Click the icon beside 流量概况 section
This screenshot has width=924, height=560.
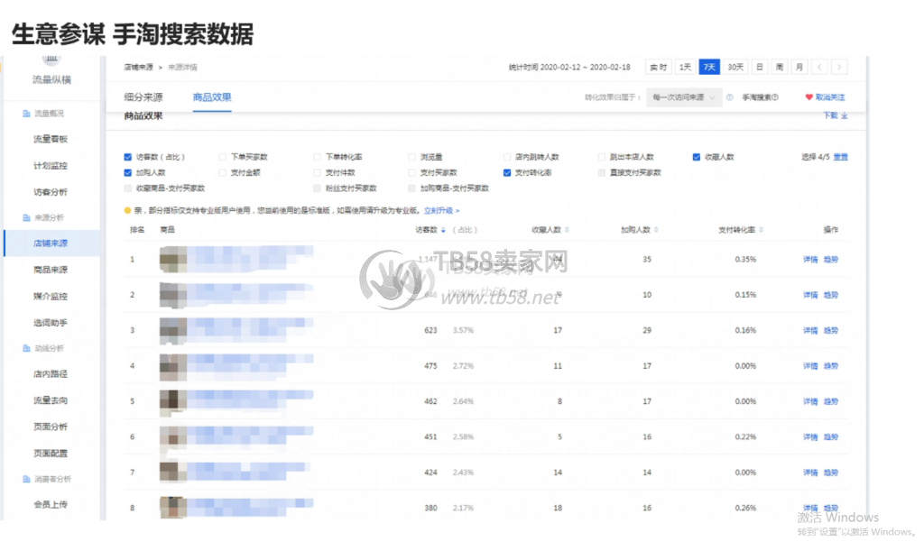(x=26, y=114)
